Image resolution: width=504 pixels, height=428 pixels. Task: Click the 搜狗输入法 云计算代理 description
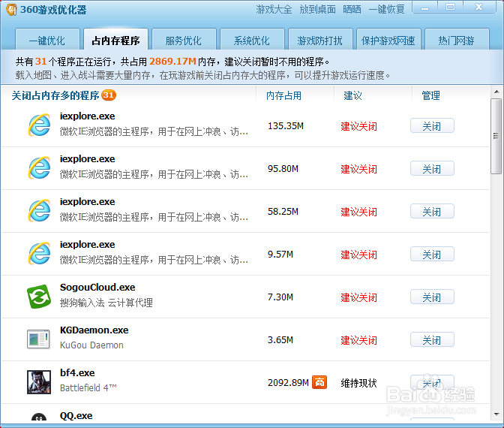tap(106, 303)
